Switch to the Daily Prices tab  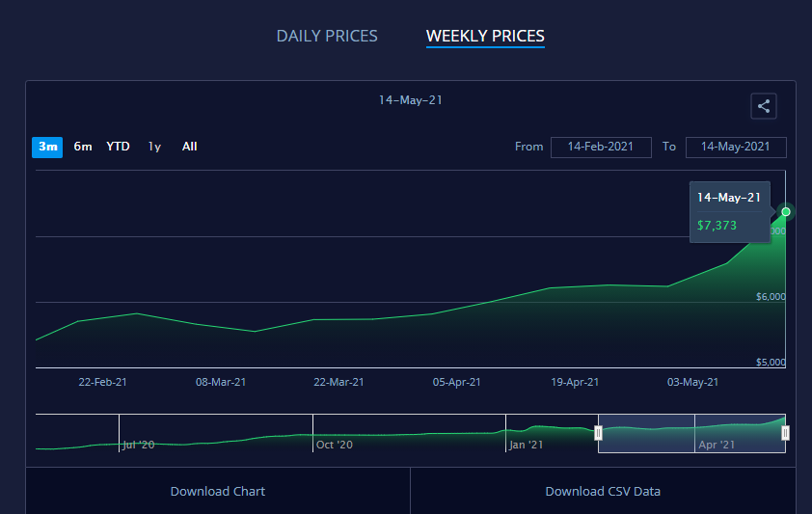coord(327,37)
